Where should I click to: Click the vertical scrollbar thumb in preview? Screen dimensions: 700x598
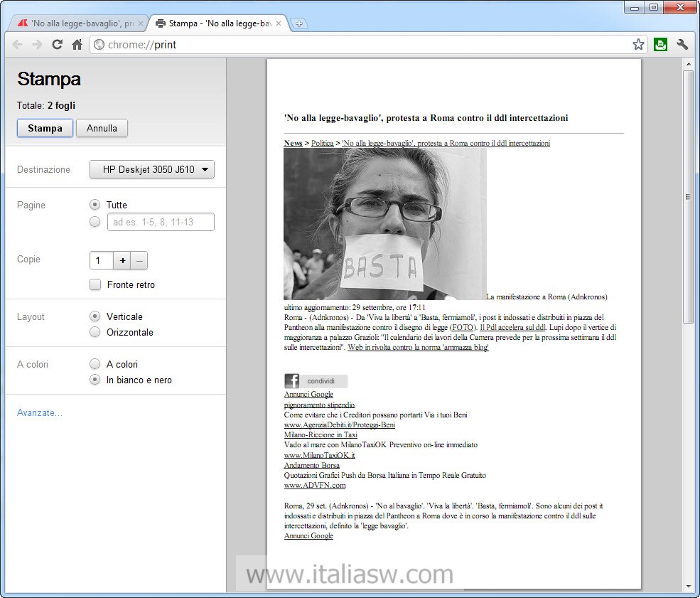point(689,196)
